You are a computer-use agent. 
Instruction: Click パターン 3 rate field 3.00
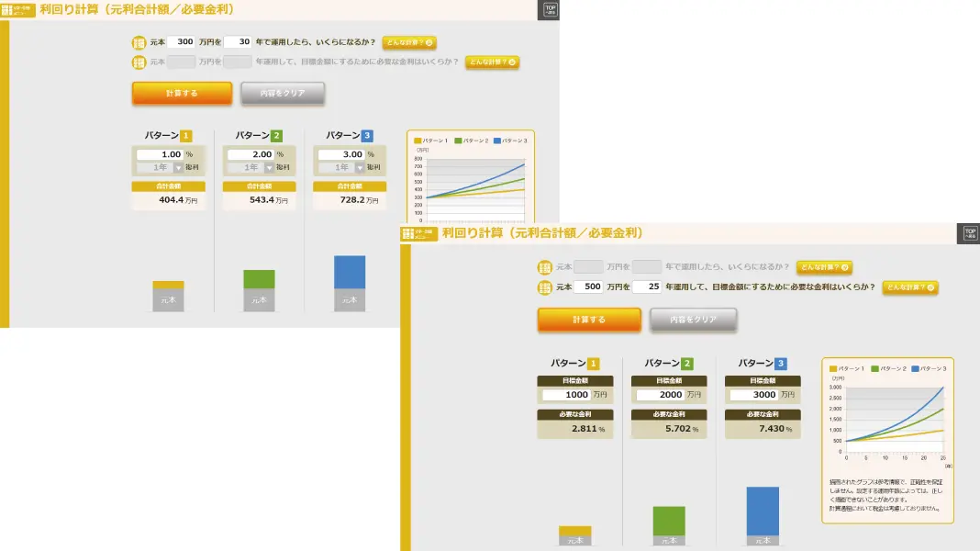pyautogui.click(x=340, y=154)
